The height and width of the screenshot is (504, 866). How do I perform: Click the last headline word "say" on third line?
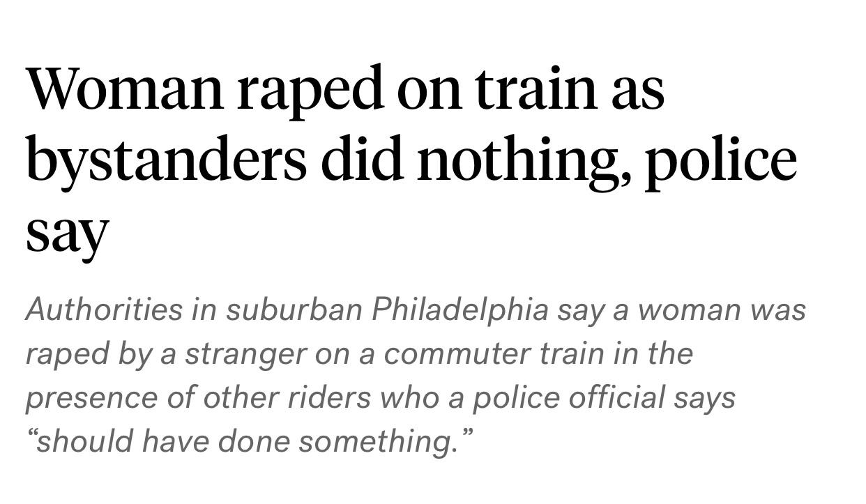pos(67,231)
